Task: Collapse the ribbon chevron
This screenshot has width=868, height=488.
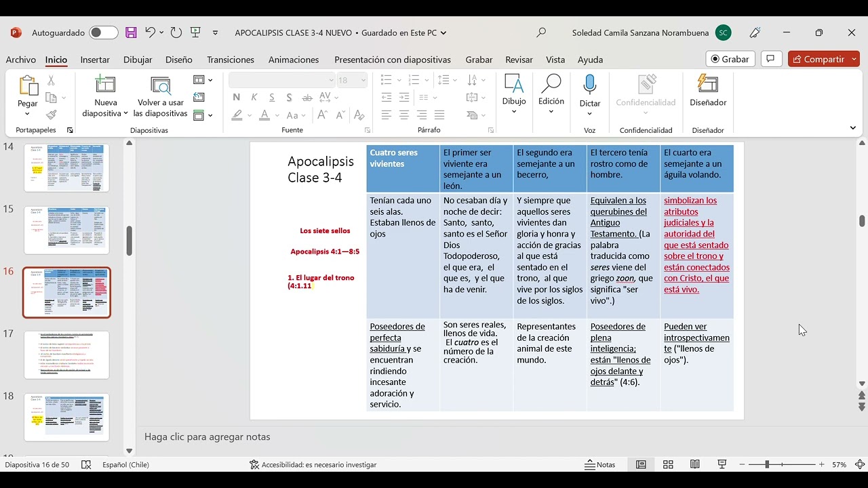Action: point(852,127)
